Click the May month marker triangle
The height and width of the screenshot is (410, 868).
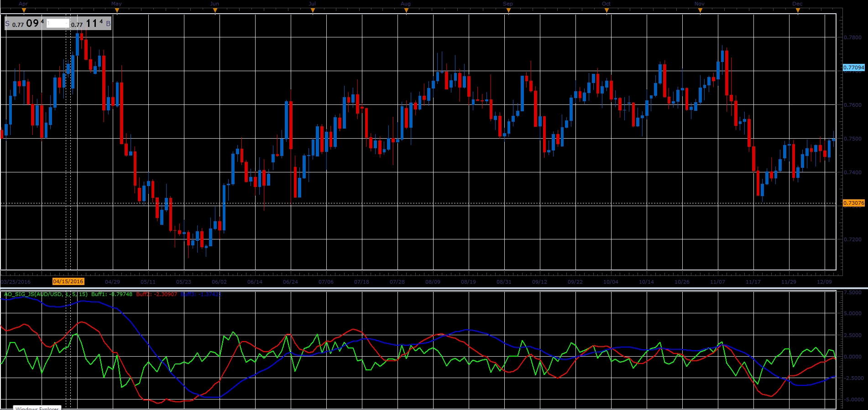[x=117, y=10]
